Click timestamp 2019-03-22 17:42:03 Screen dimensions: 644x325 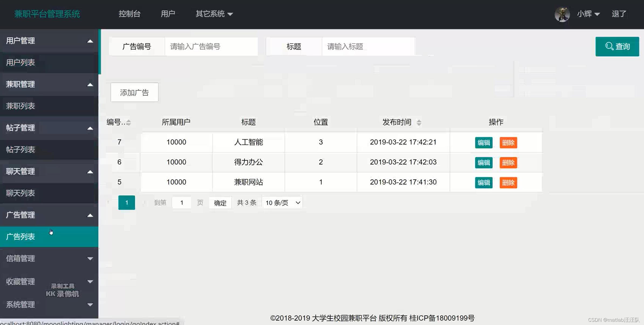point(403,162)
